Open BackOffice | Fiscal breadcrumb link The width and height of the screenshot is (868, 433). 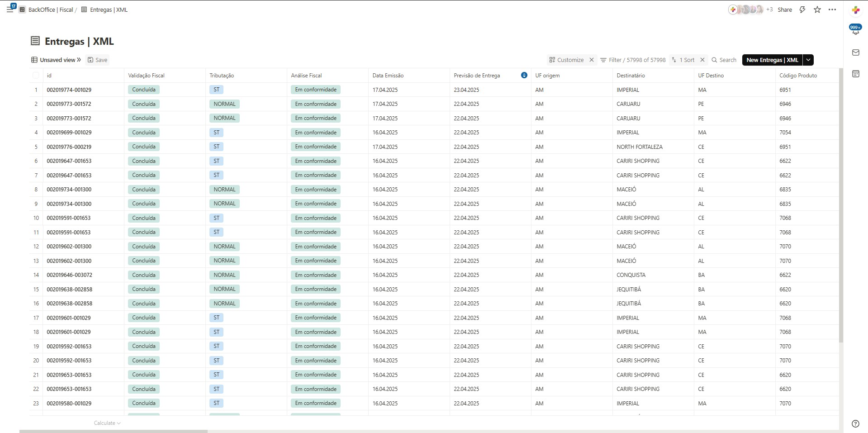coord(50,10)
